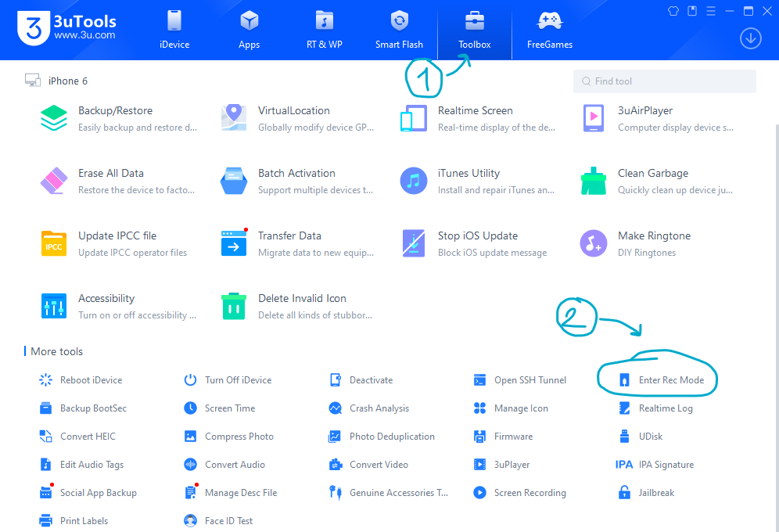
Task: Click the Find tool search field
Action: tap(665, 81)
